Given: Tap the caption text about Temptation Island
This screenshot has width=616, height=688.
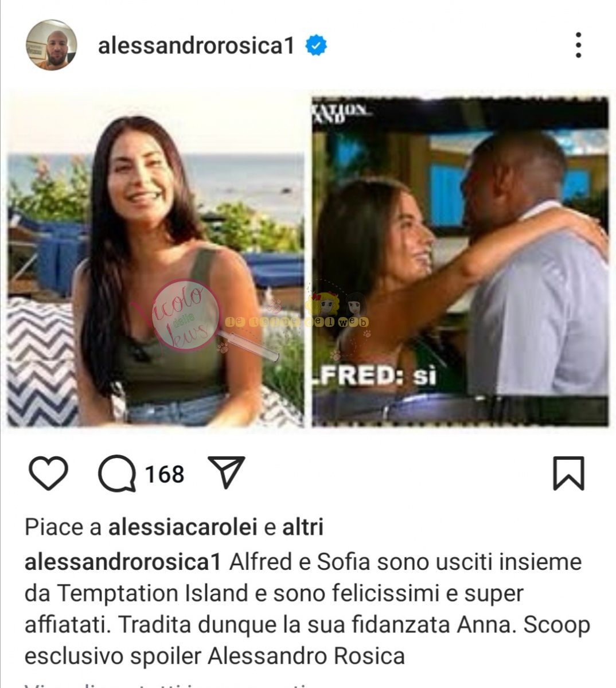Looking at the screenshot, I should [x=307, y=608].
